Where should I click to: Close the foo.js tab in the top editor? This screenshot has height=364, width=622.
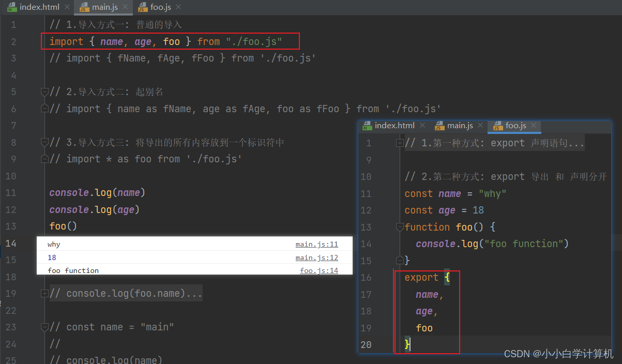(x=178, y=7)
